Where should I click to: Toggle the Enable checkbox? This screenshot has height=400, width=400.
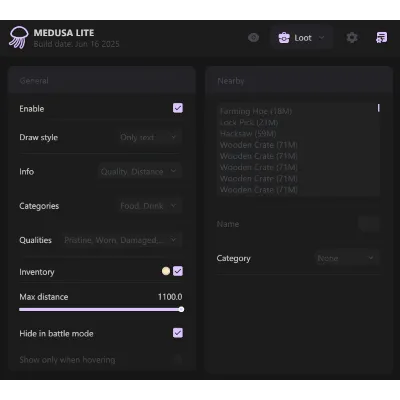[178, 108]
